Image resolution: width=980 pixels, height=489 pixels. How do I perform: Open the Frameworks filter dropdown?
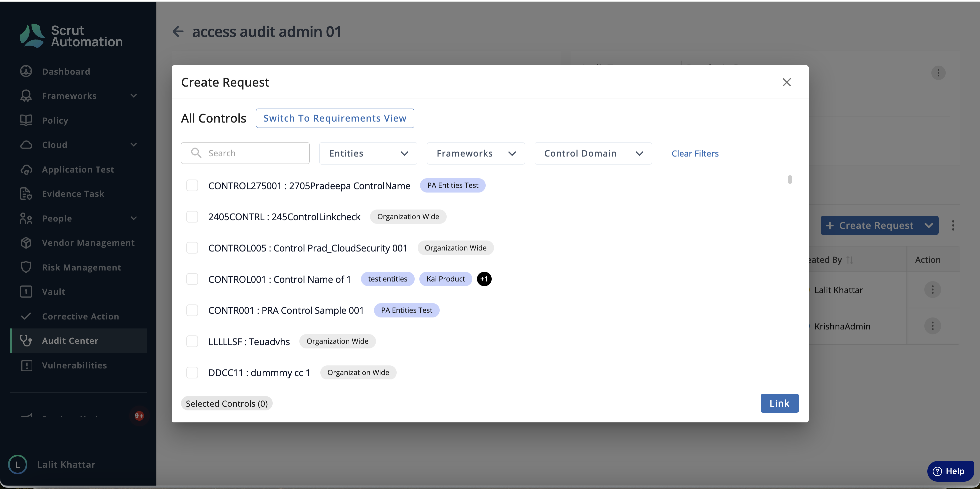[476, 153]
